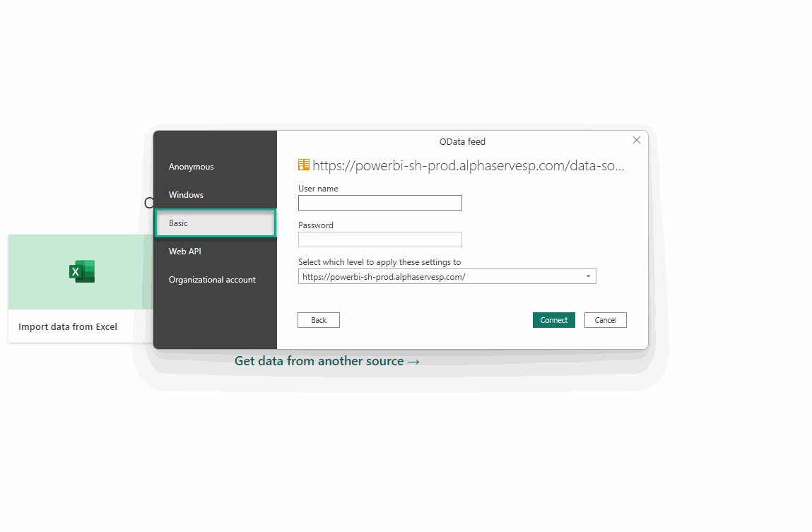Click the green Excel icon

[82, 271]
